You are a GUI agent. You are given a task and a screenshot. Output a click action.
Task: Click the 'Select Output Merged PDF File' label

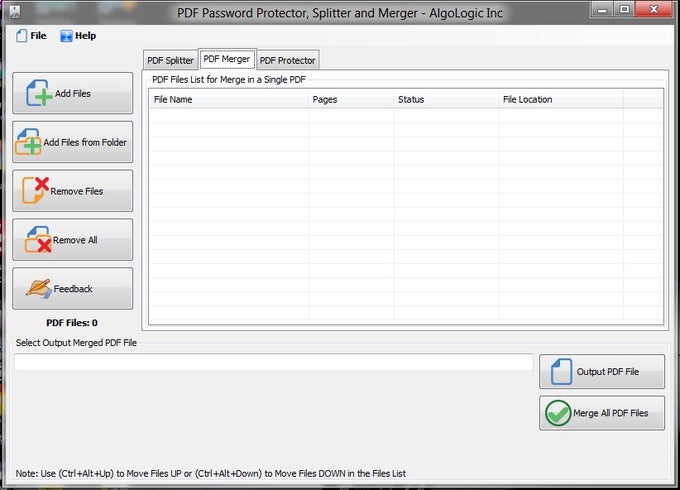pos(76,343)
